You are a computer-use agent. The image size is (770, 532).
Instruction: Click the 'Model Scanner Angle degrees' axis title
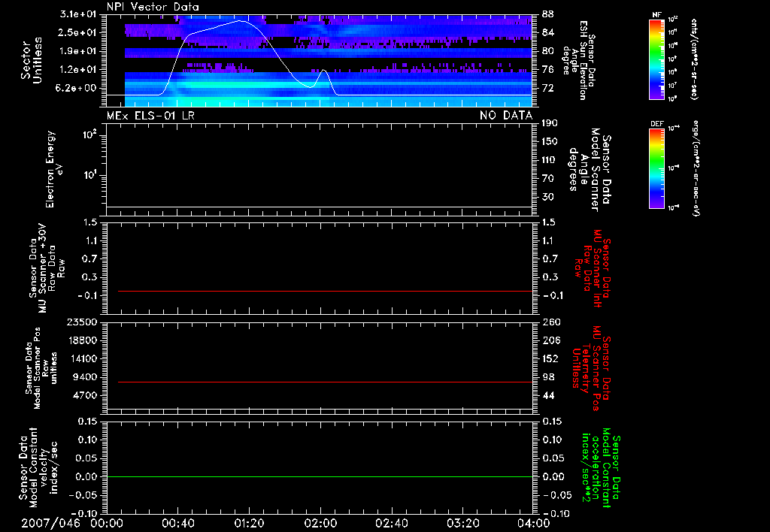(x=590, y=170)
